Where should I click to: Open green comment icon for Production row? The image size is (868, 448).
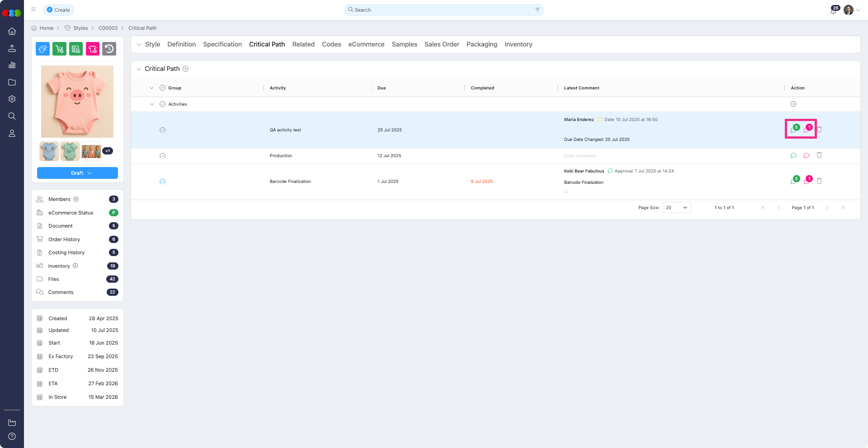pyautogui.click(x=793, y=155)
